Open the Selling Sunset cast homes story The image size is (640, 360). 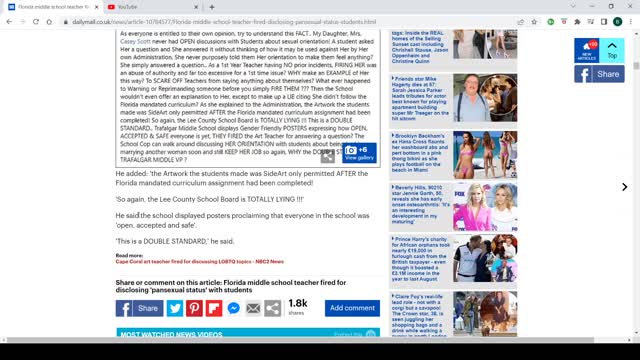[x=420, y=47]
